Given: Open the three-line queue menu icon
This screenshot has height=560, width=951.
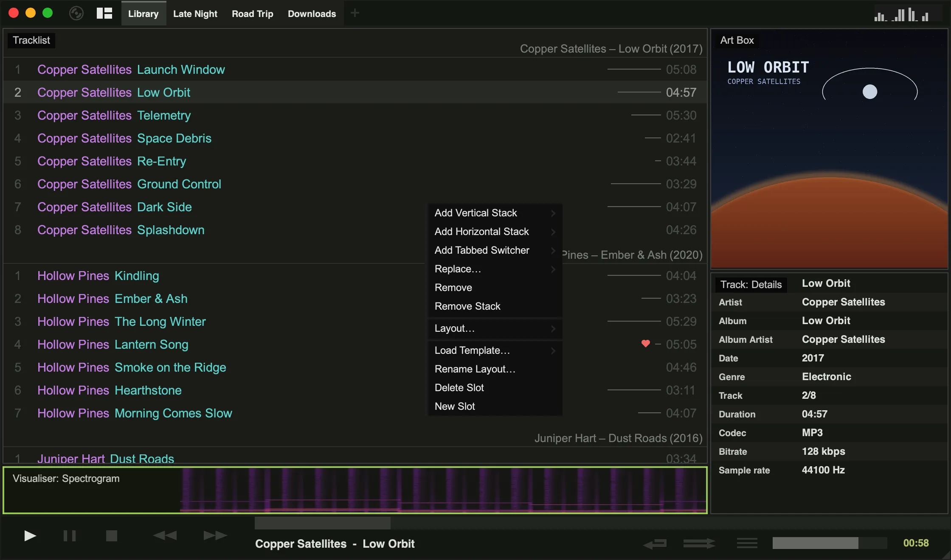Looking at the screenshot, I should click(x=747, y=543).
